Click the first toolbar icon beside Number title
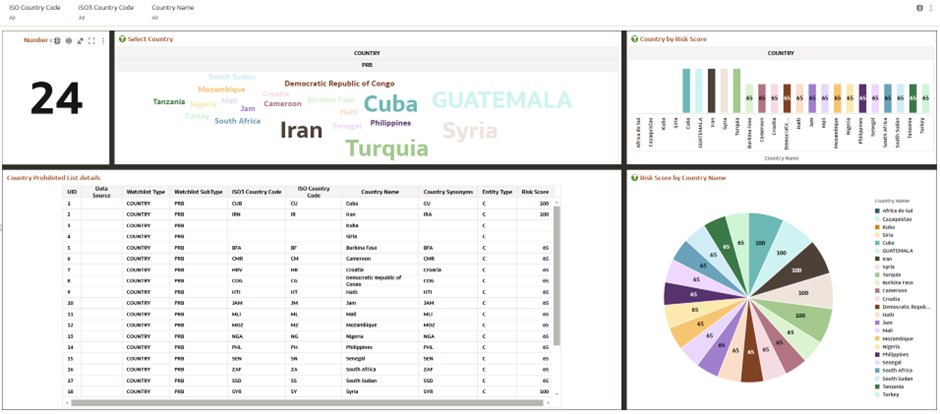Image resolution: width=940 pixels, height=414 pixels. pyautogui.click(x=57, y=41)
